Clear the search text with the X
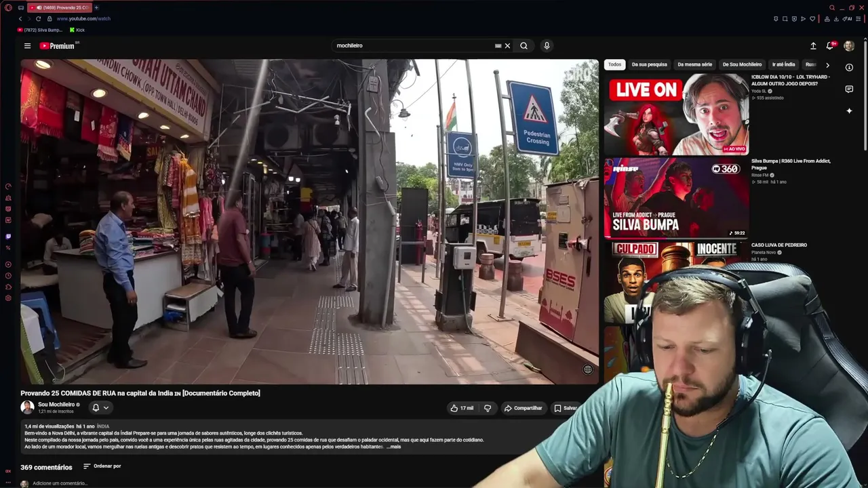This screenshot has height=488, width=868. click(507, 46)
